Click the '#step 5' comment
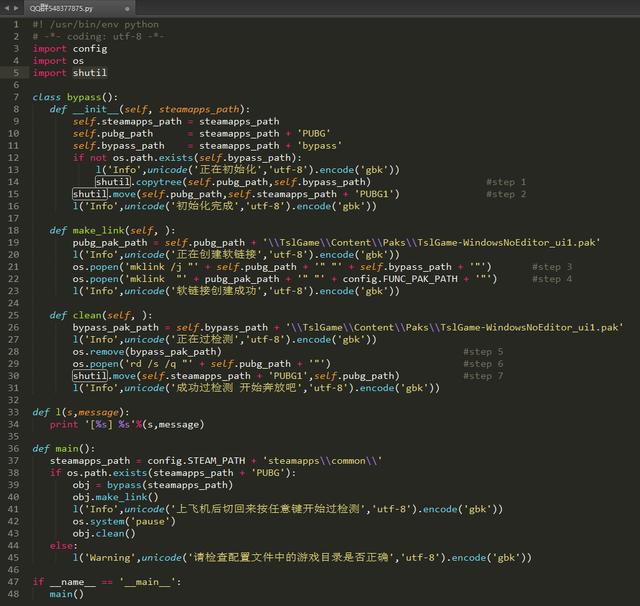Image resolution: width=640 pixels, height=606 pixels. tap(483, 352)
